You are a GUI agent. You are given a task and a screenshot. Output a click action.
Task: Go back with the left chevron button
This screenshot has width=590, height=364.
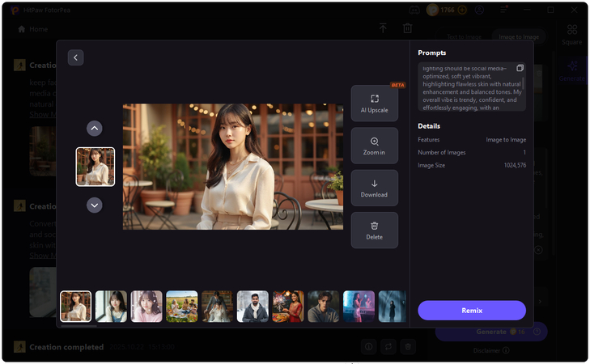point(75,57)
